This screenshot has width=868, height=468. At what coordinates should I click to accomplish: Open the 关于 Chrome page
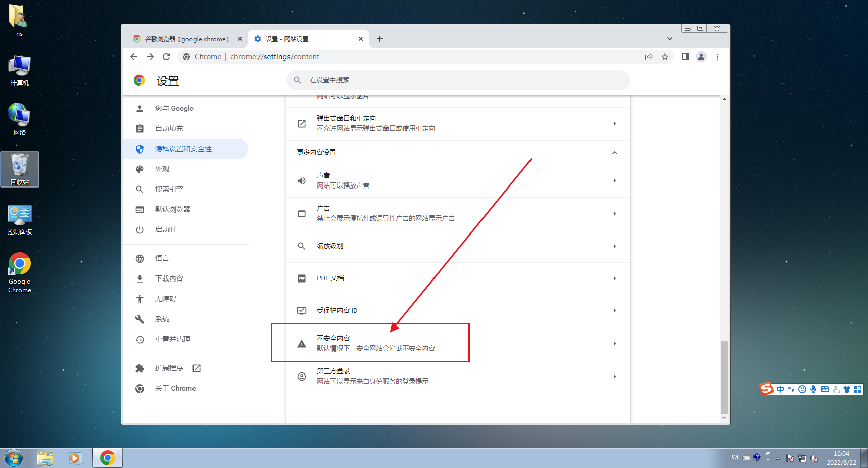[x=175, y=388]
